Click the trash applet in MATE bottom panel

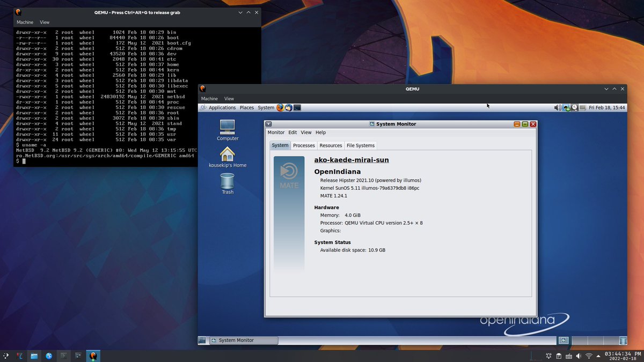tap(623, 340)
